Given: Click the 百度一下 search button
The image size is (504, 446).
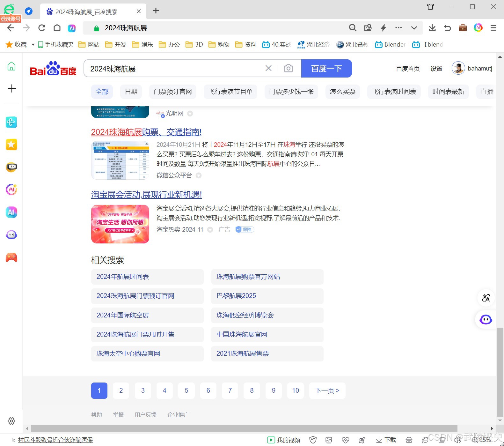Looking at the screenshot, I should click(326, 69).
